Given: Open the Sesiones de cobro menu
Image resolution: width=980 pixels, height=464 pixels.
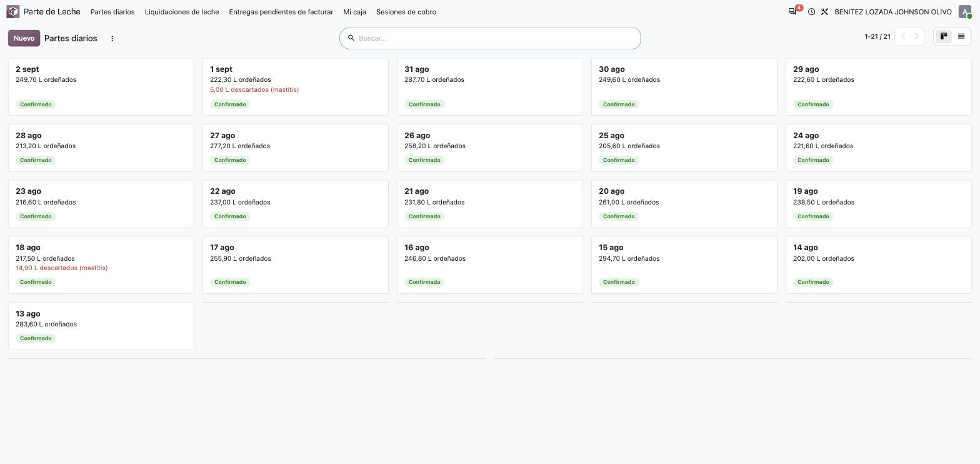Looking at the screenshot, I should coord(406,12).
